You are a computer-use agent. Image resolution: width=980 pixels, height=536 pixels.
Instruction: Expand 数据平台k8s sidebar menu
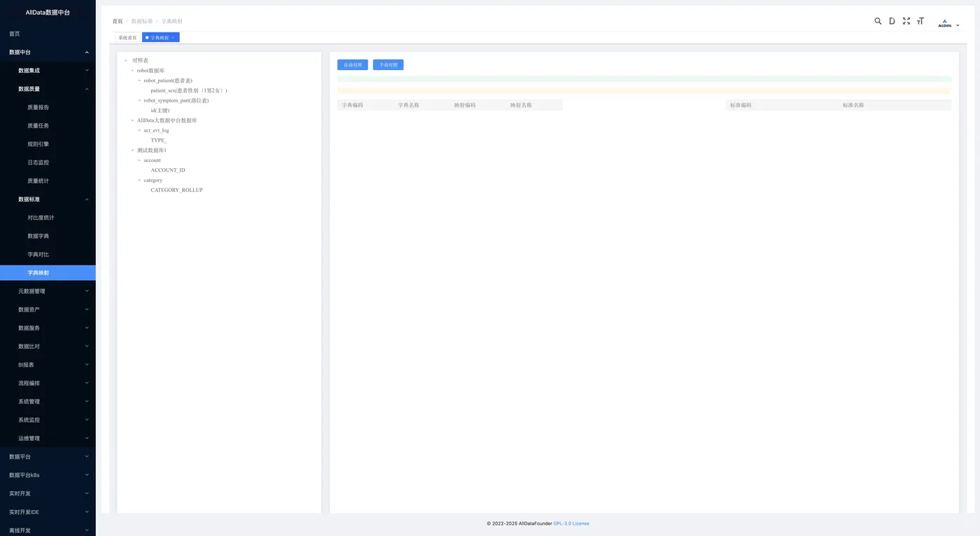click(48, 475)
